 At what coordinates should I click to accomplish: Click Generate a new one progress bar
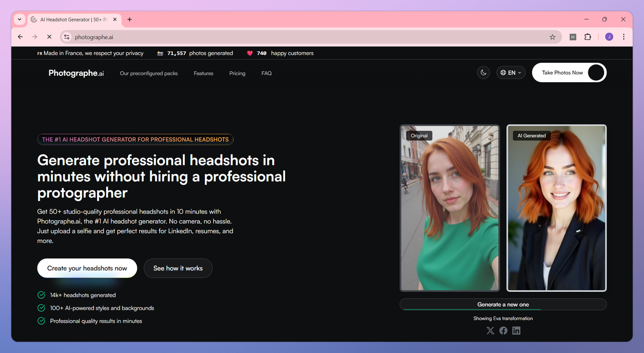[503, 305]
